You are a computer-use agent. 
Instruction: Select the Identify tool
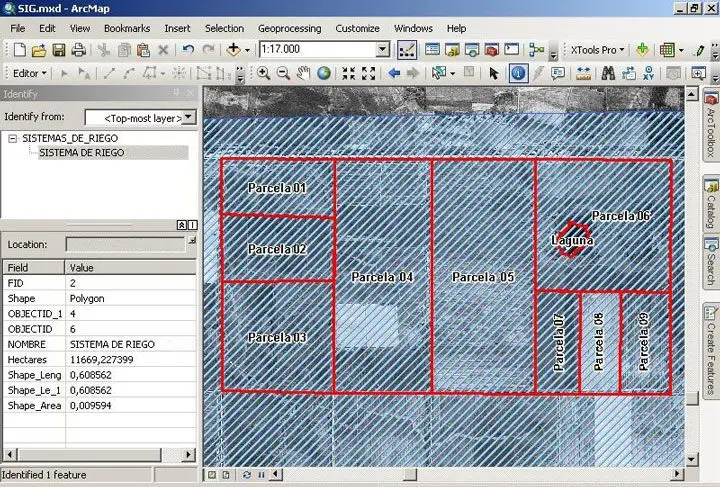(518, 73)
